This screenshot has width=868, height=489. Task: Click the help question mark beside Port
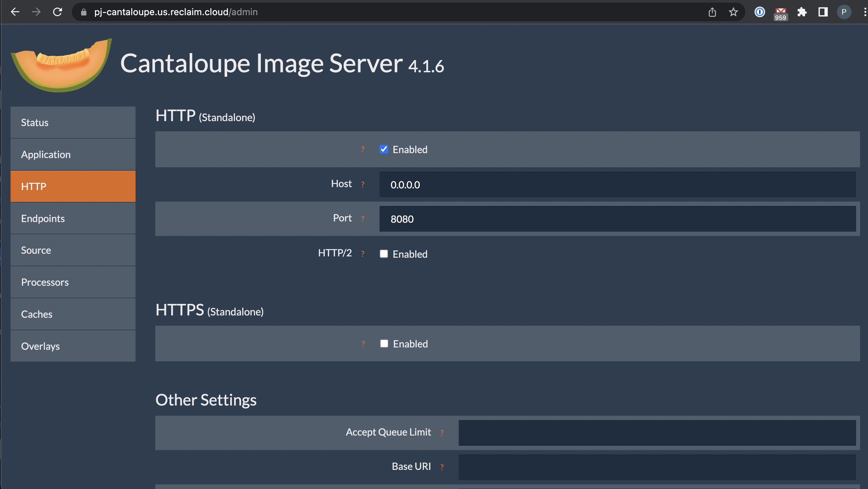click(362, 219)
